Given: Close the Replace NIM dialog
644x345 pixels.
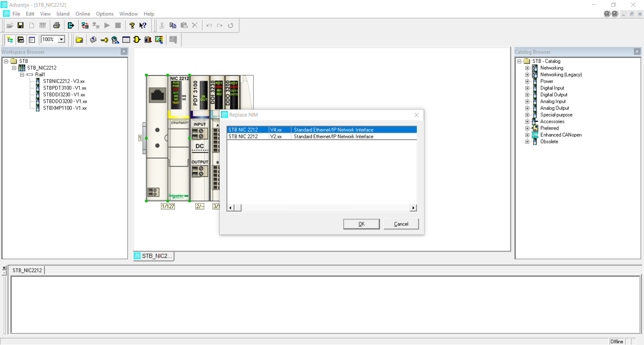Looking at the screenshot, I should tap(417, 115).
